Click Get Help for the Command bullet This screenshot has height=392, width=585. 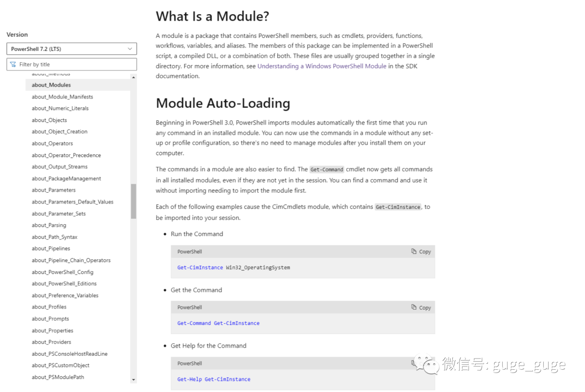tap(208, 346)
